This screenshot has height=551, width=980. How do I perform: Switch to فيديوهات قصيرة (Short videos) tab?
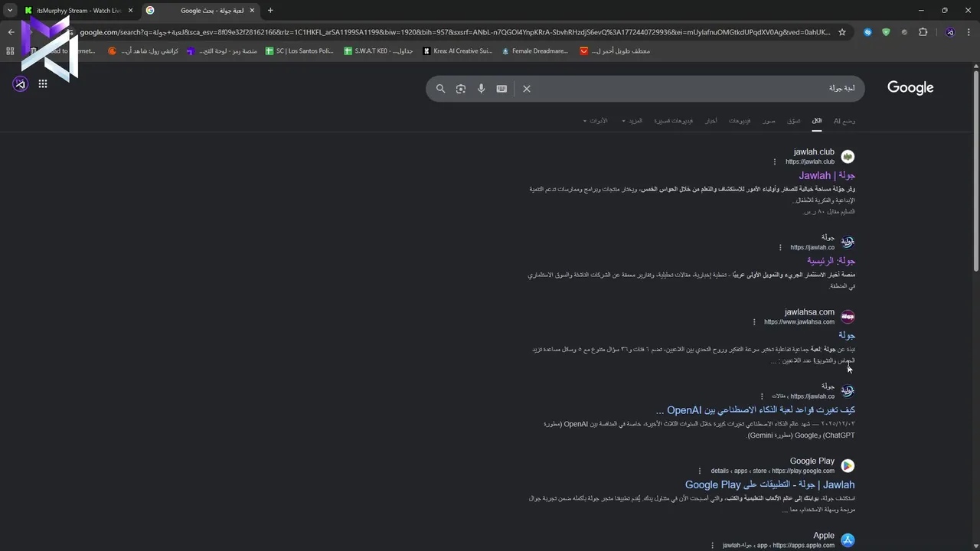coord(673,121)
